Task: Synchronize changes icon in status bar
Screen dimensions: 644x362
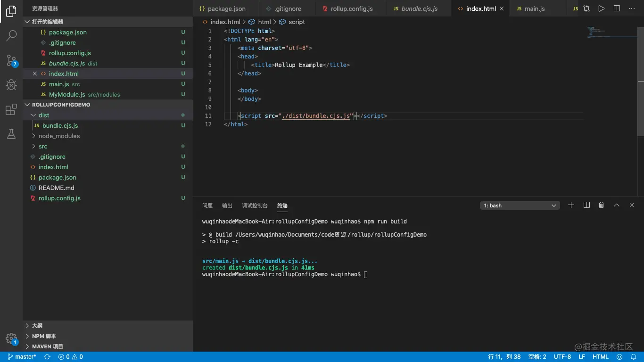Action: (x=47, y=357)
